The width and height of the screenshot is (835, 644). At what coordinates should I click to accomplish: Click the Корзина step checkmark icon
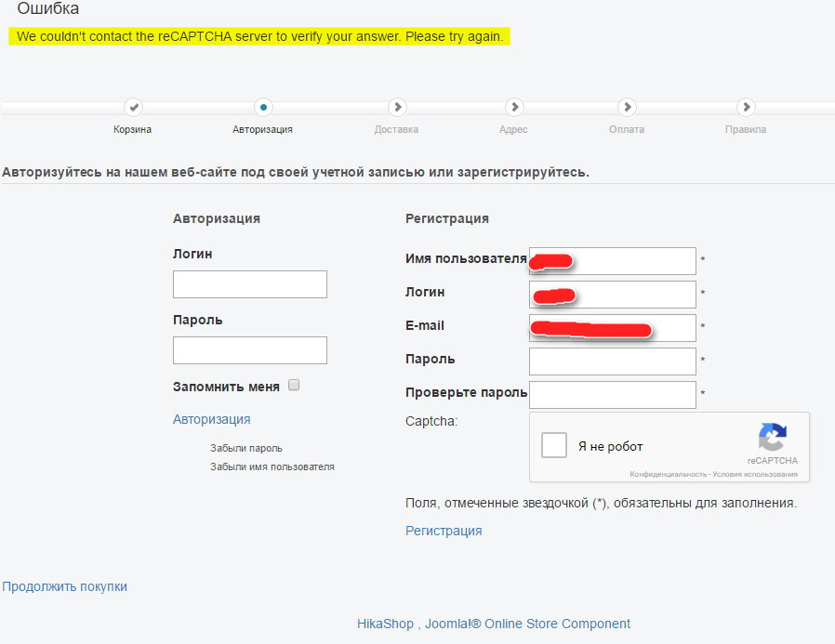tap(133, 108)
